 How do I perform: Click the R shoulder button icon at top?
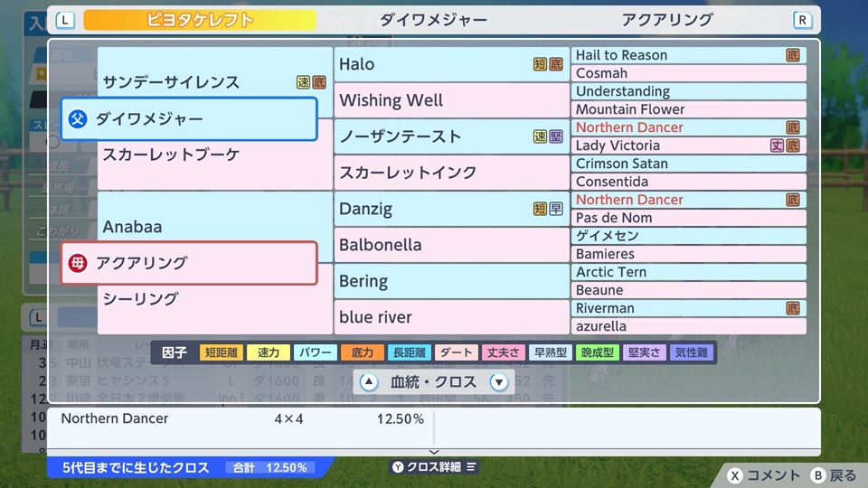tap(802, 21)
